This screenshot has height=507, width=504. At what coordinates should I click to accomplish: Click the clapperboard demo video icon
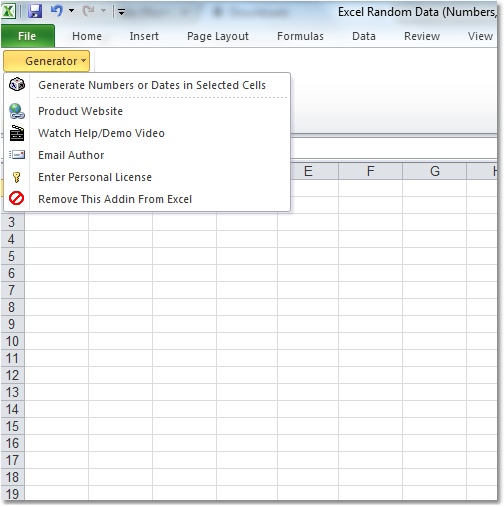tap(17, 133)
